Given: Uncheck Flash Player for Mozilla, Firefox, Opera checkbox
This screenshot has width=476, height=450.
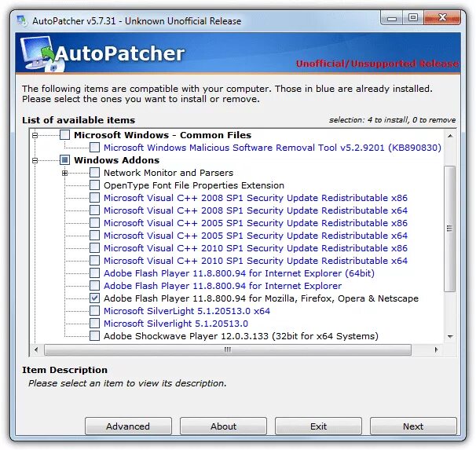Looking at the screenshot, I should click(x=95, y=298).
